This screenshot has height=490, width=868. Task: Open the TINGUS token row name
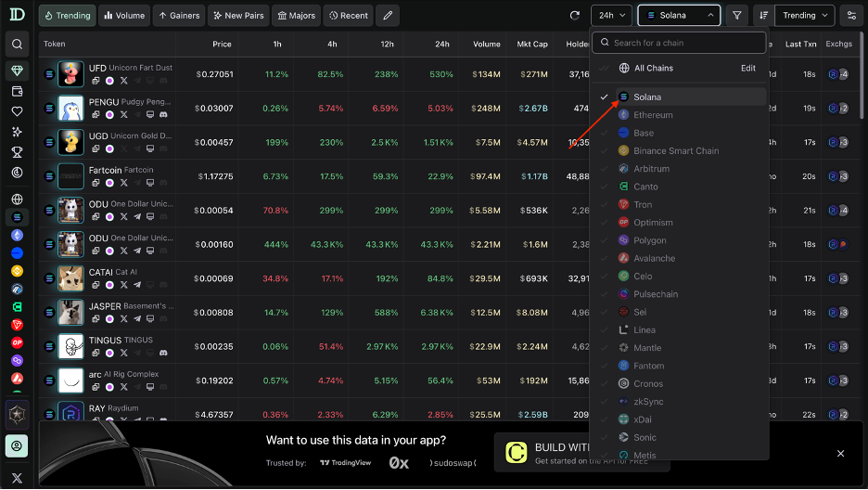pos(105,340)
